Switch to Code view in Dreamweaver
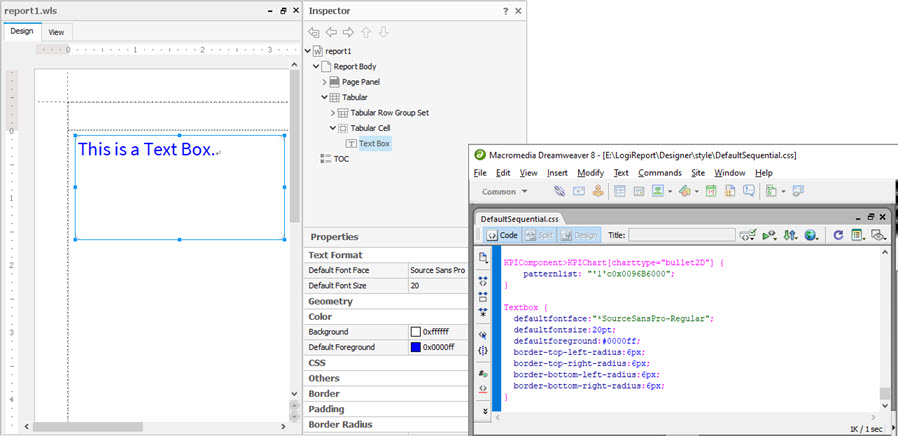This screenshot has height=436, width=898. coord(502,235)
